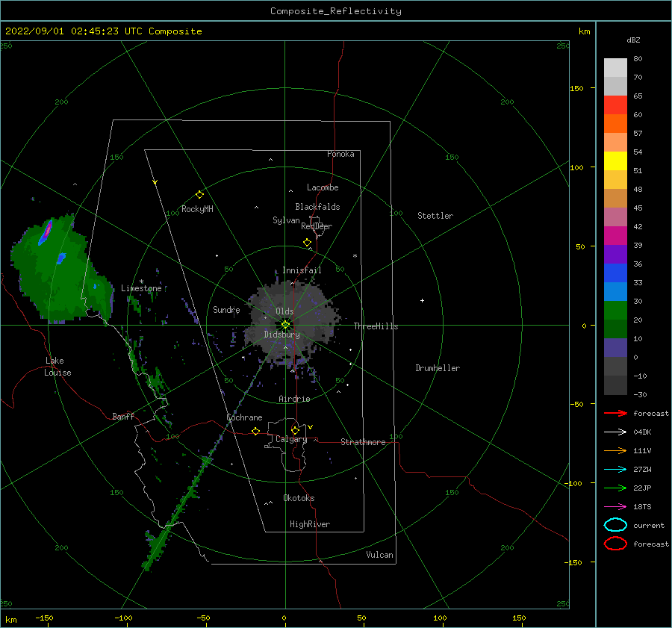Click the Vulcan label
This screenshot has width=672, height=628.
tap(379, 555)
